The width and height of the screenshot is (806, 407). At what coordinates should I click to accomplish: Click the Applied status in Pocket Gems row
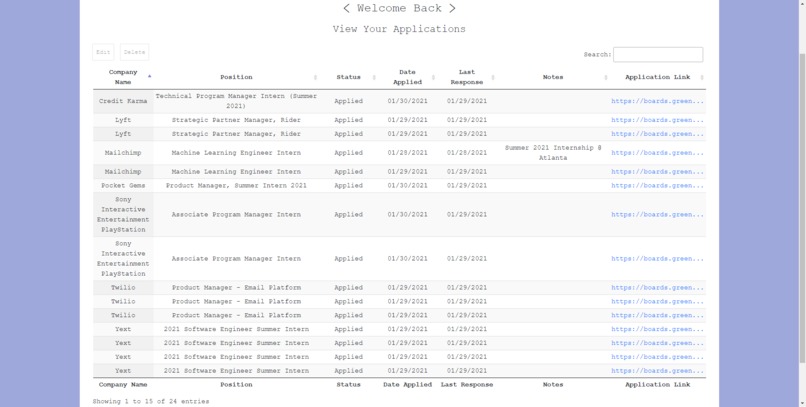[x=349, y=186]
